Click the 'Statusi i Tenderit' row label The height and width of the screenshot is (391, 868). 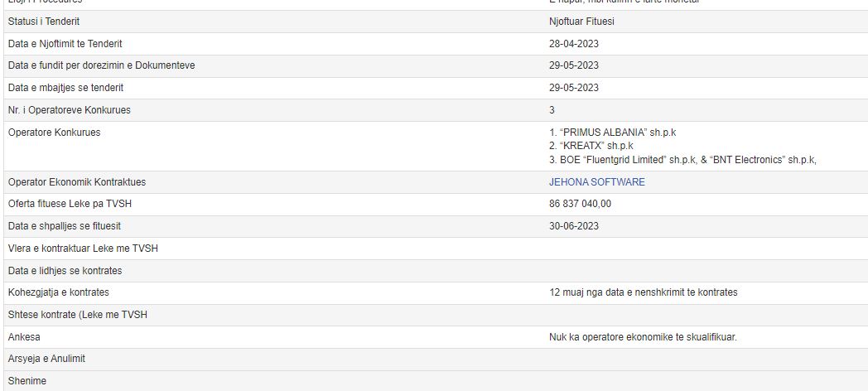[x=50, y=22]
